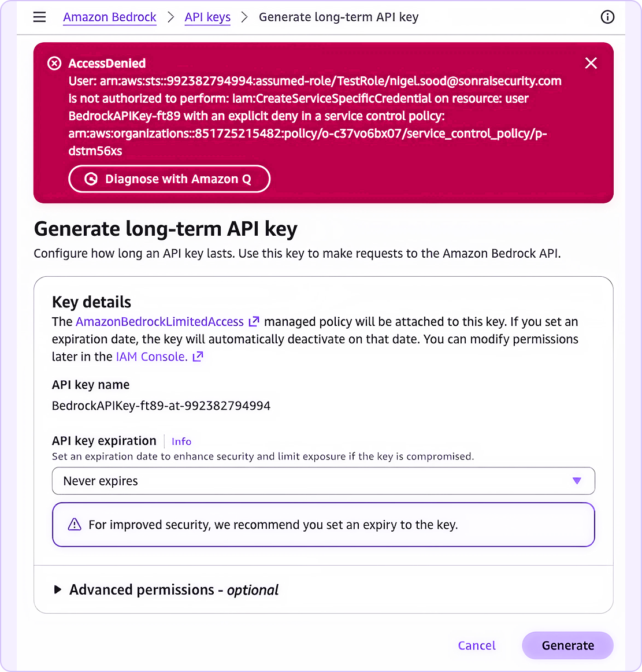The height and width of the screenshot is (672, 642).
Task: Click the purple dropdown arrow for expiration
Action: 576,481
